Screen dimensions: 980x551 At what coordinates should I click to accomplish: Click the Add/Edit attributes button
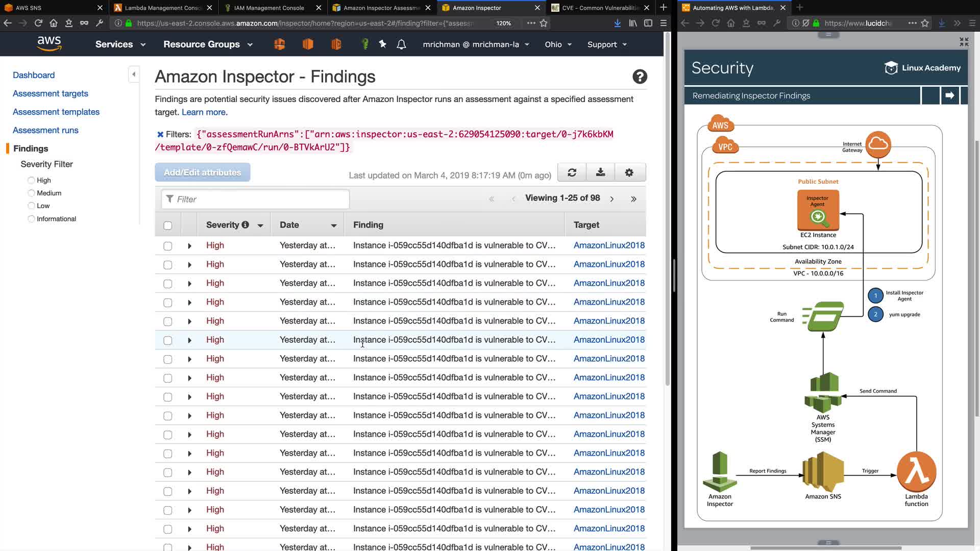tap(202, 172)
